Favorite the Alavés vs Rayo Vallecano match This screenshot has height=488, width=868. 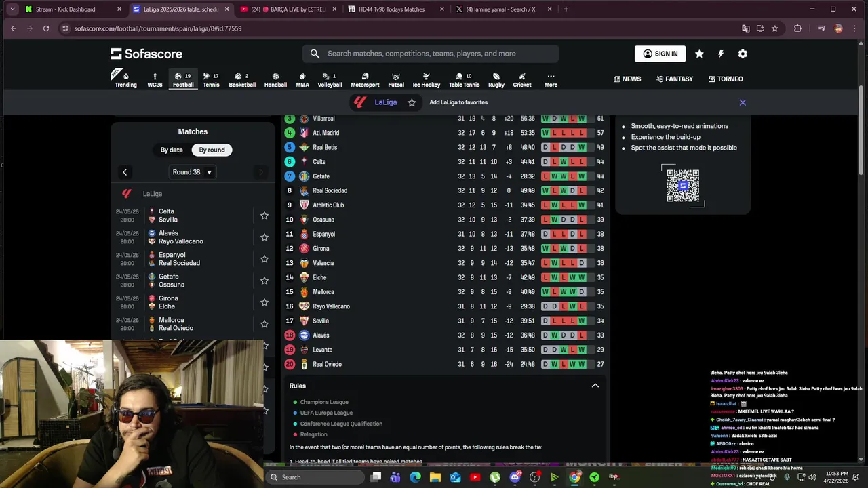(x=264, y=237)
